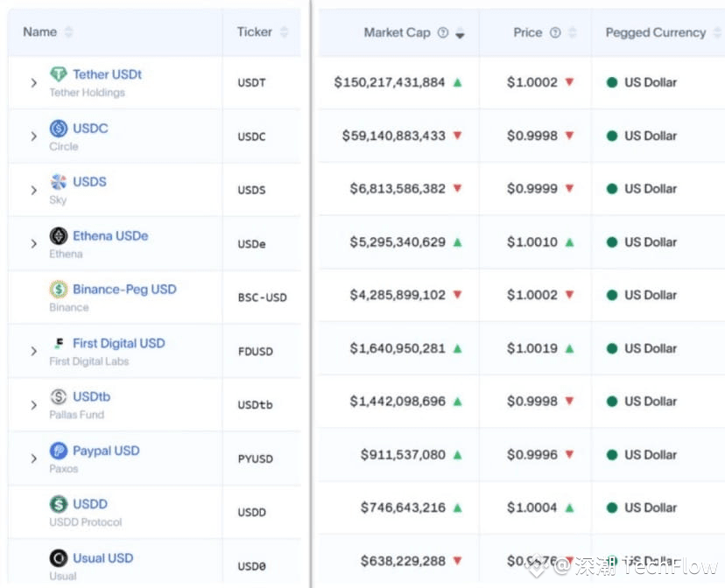Viewport: 725px width, 588px height.
Task: Open the USDD link
Action: 90,504
